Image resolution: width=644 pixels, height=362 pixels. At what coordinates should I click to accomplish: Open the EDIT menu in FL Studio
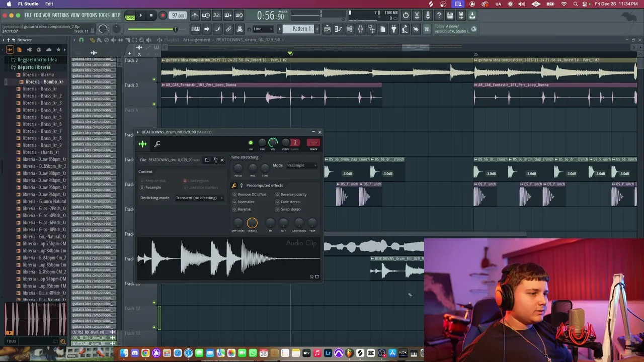pyautogui.click(x=38, y=16)
